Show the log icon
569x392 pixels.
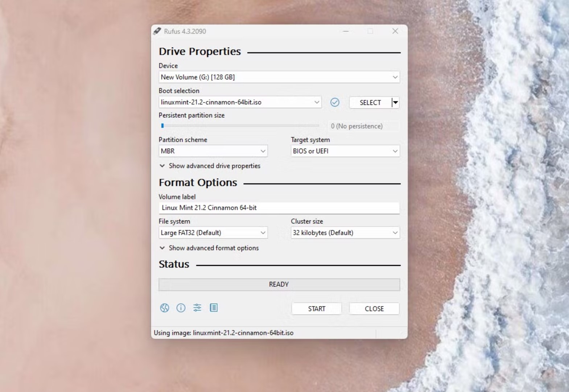[x=214, y=308]
